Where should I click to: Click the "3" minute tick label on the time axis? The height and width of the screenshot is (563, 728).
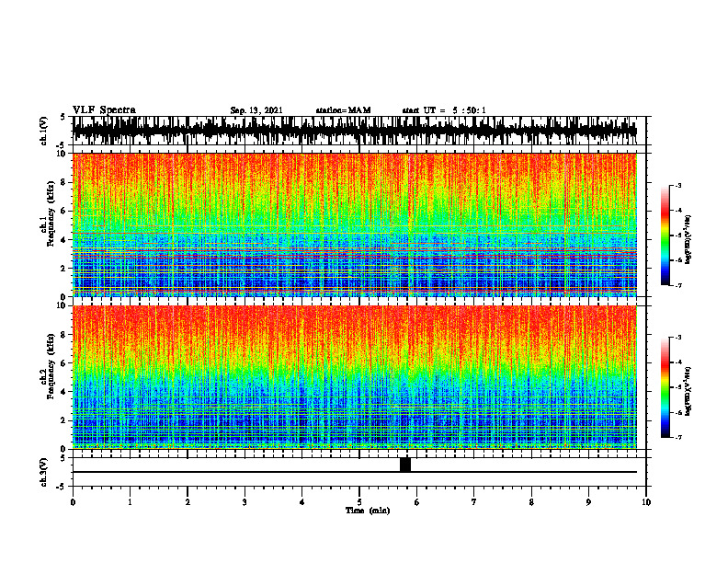click(x=245, y=502)
